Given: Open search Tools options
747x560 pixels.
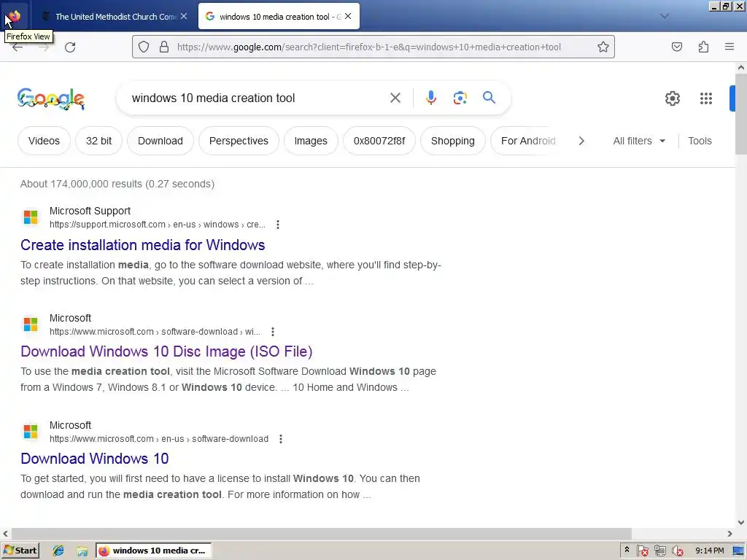Looking at the screenshot, I should pos(700,141).
